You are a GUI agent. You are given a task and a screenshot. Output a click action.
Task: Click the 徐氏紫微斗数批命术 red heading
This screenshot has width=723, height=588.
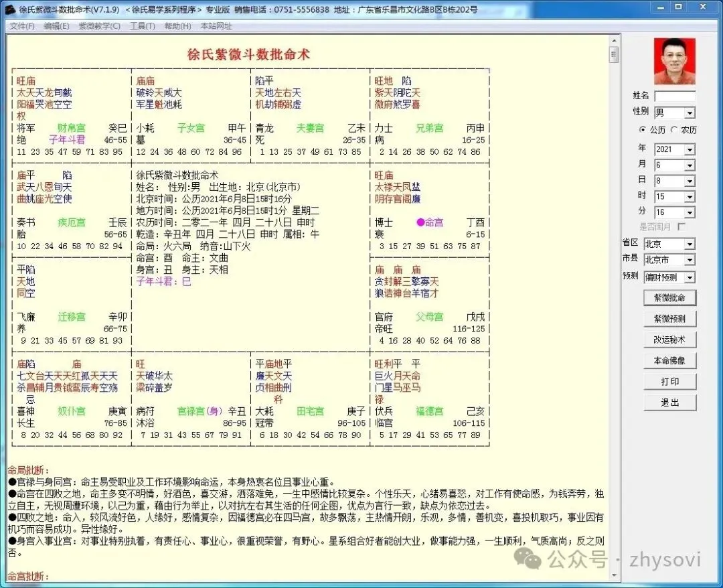[x=248, y=54]
